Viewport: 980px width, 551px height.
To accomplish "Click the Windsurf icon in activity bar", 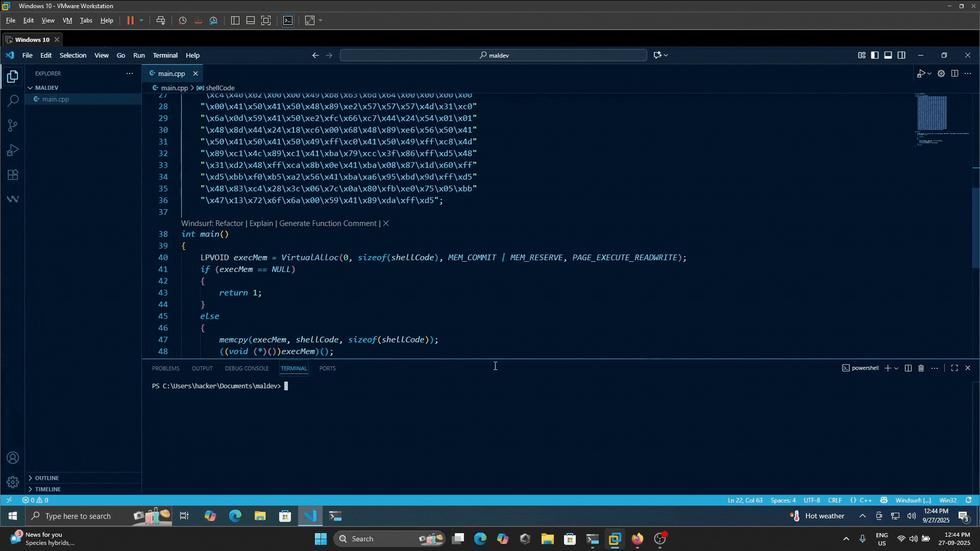I will 13,199.
